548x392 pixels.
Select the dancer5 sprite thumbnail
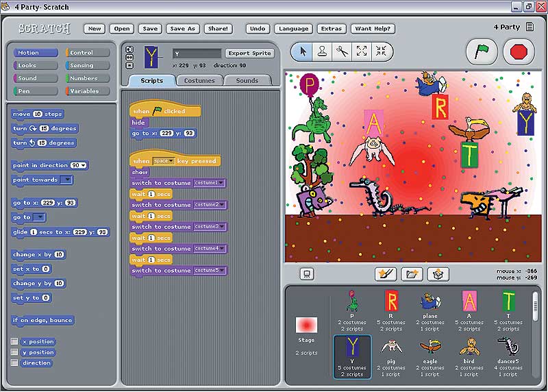click(x=508, y=356)
